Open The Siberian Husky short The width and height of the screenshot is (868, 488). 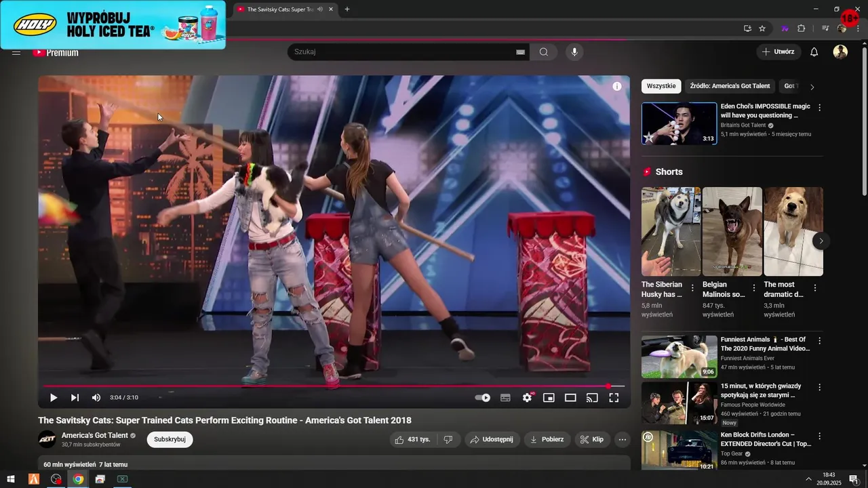tap(671, 232)
